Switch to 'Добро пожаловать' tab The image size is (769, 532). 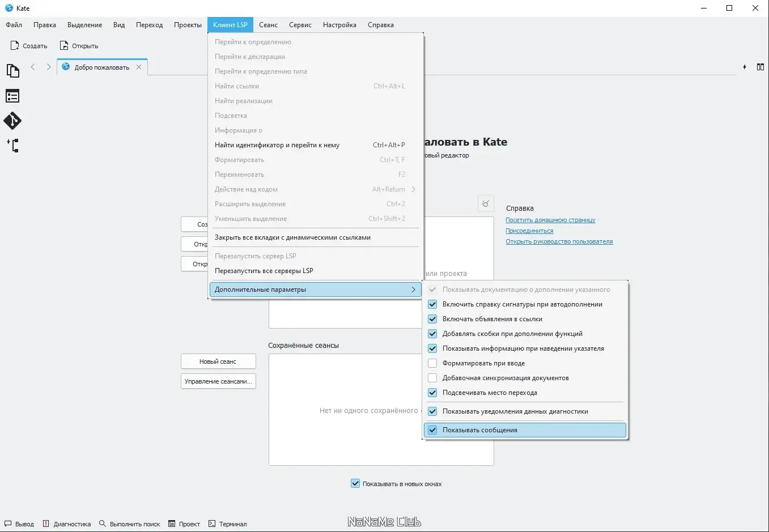point(102,67)
